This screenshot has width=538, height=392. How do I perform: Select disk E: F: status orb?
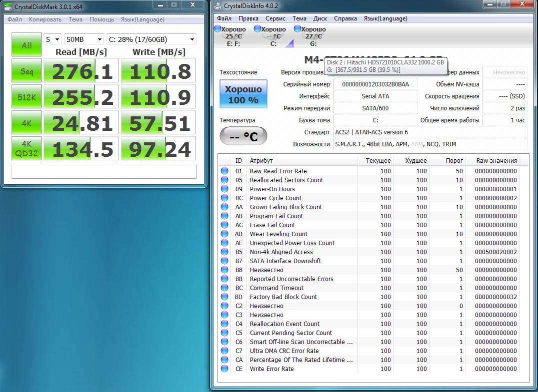pyautogui.click(x=218, y=29)
